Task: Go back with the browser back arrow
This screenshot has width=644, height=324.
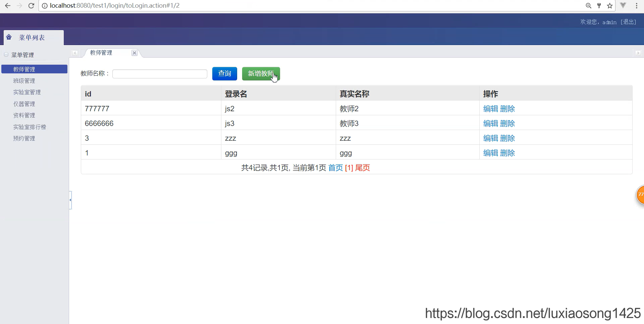Action: pyautogui.click(x=8, y=6)
